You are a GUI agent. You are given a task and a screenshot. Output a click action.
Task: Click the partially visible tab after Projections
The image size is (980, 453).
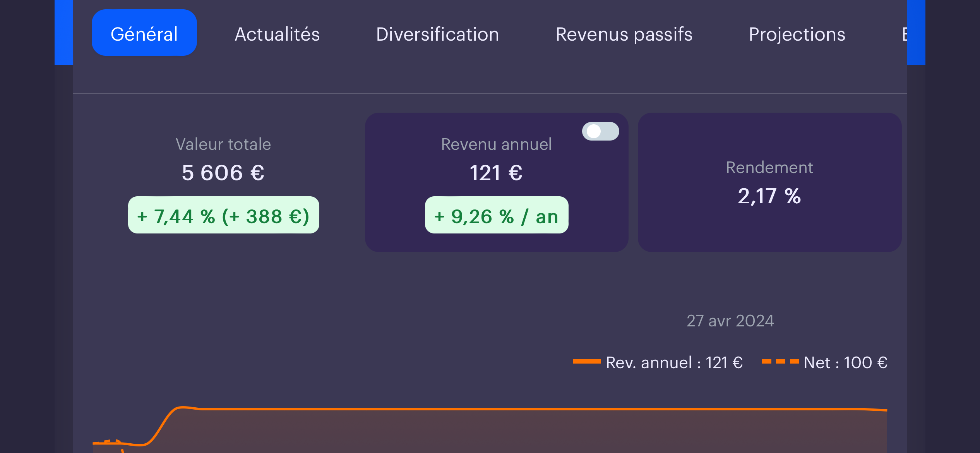(x=904, y=34)
